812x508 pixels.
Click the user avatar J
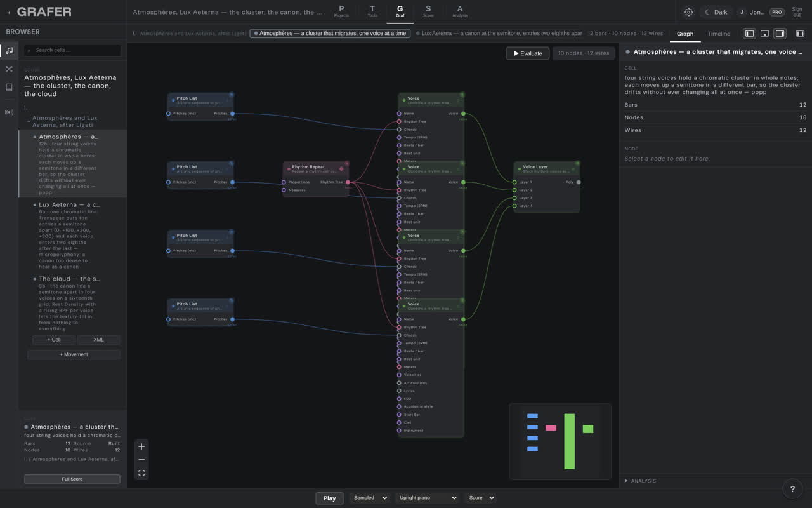point(742,12)
